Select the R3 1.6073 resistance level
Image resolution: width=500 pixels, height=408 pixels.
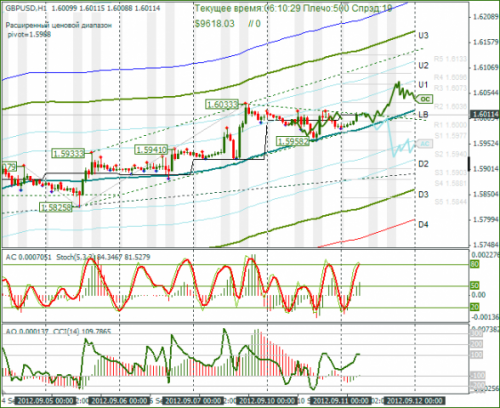[450, 88]
